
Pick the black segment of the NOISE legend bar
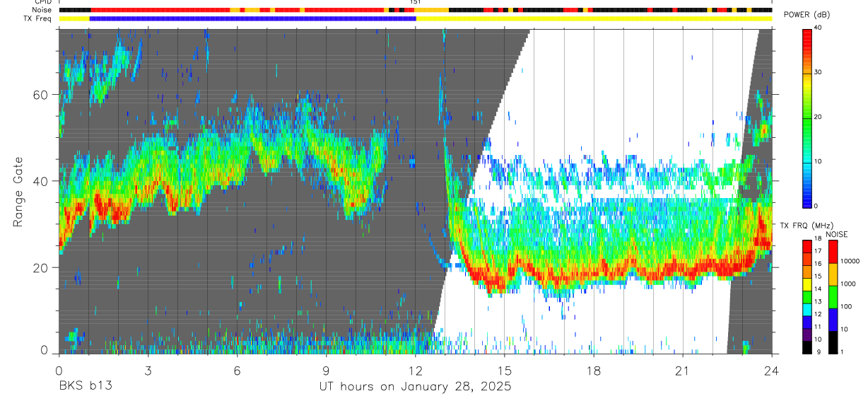coord(833,342)
